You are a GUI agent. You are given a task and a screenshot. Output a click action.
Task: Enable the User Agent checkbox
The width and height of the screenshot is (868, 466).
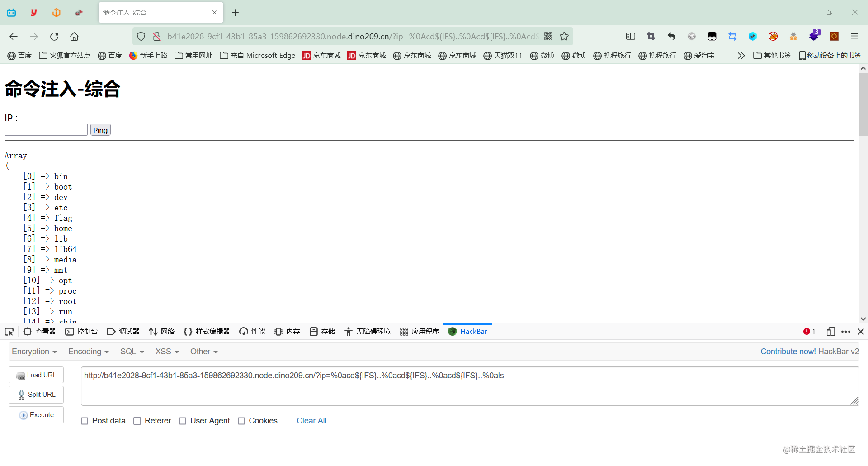[x=183, y=421]
